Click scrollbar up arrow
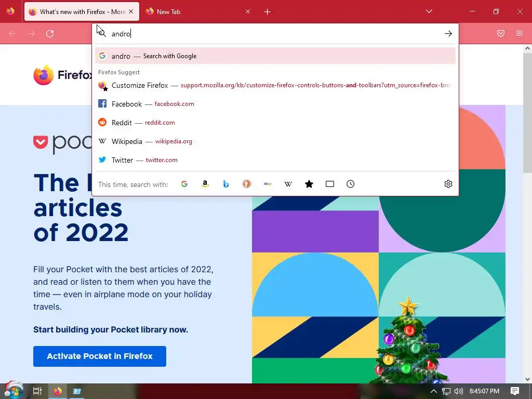Viewport: 532px width, 399px height. [527, 48]
